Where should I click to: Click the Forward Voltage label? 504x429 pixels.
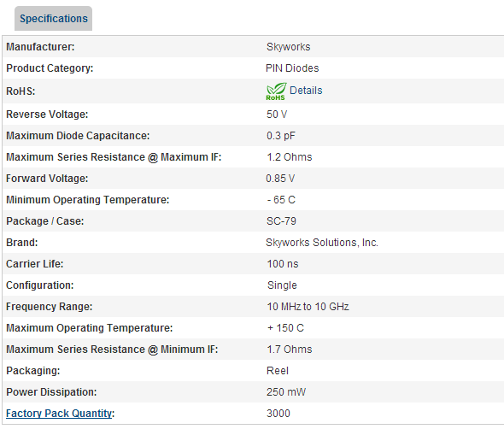tap(47, 178)
